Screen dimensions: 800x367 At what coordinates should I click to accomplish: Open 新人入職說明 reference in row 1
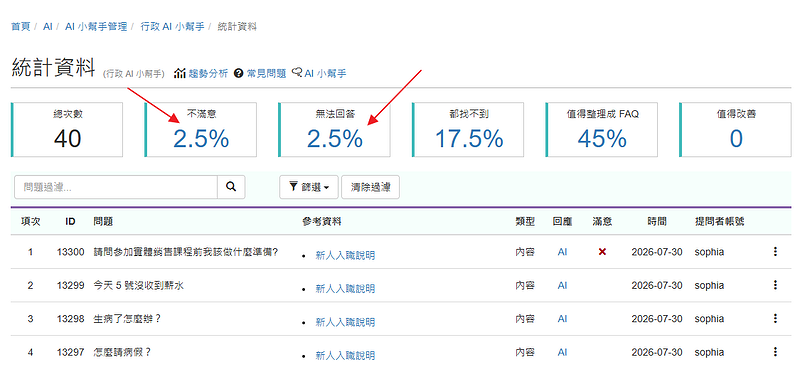pyautogui.click(x=345, y=255)
